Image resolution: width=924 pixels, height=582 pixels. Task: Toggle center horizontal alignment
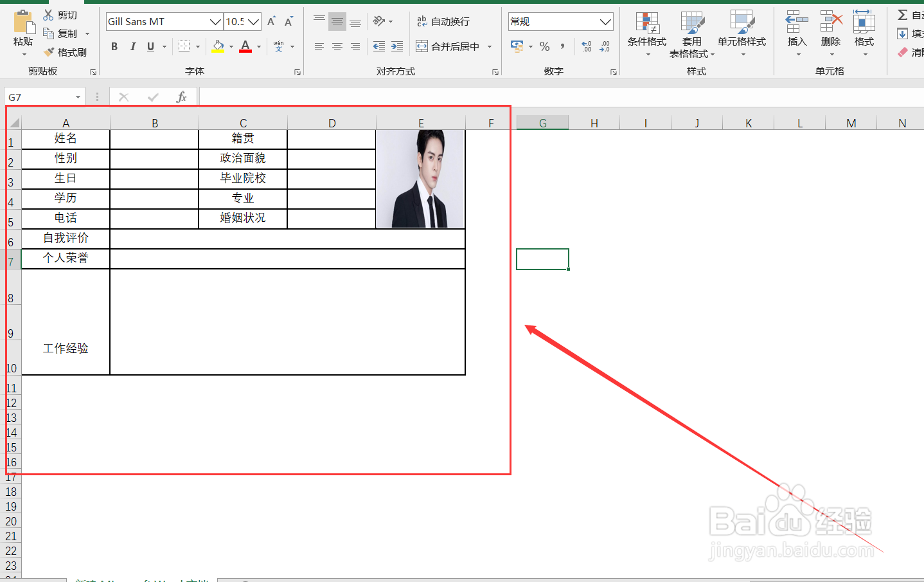(x=337, y=46)
